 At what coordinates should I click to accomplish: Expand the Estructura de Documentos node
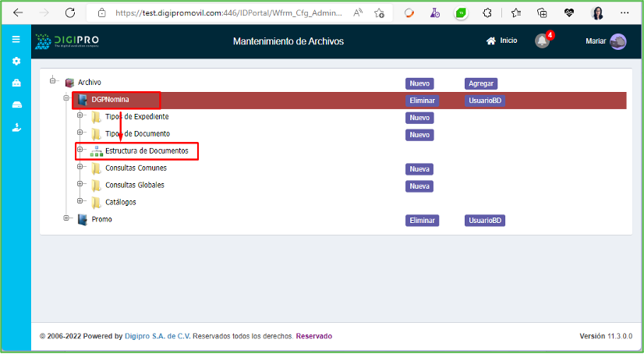(x=80, y=150)
